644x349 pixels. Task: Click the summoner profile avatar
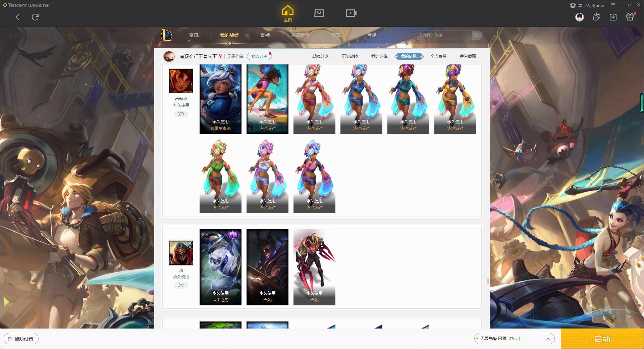(169, 56)
